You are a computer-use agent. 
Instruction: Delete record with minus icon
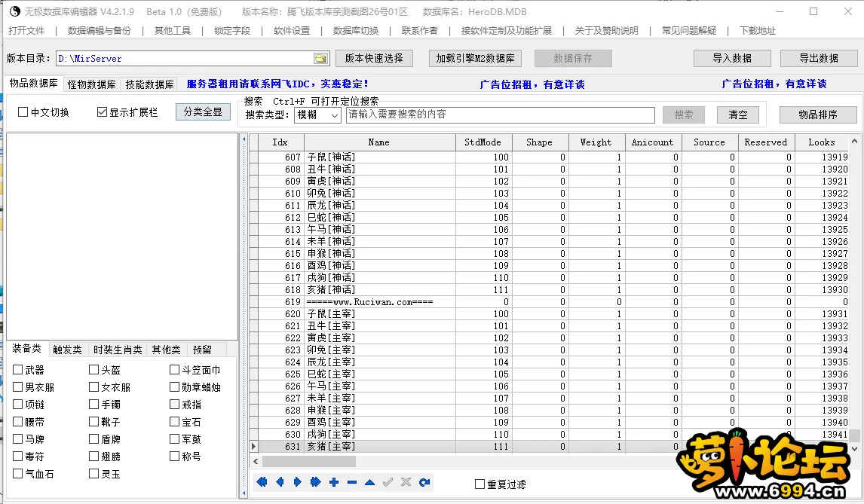tap(352, 482)
